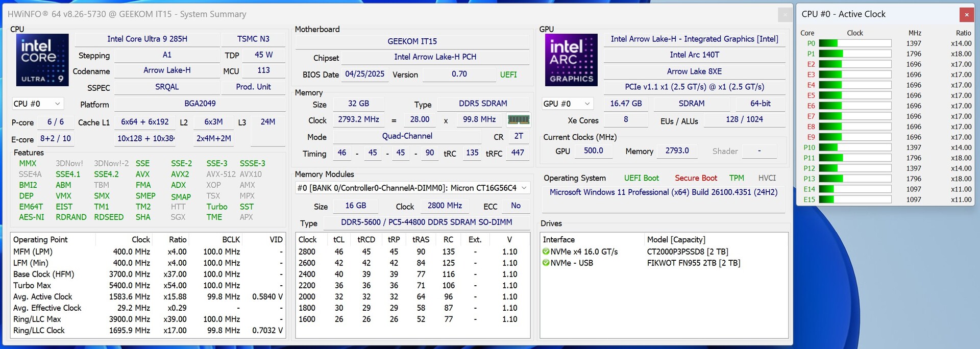The width and height of the screenshot is (980, 349).
Task: Click the DDR5-5600 / PC5-44800 module type
Action: coord(427,222)
